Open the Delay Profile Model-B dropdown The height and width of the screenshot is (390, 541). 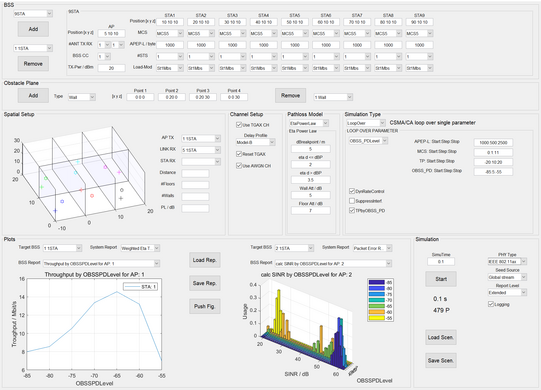point(255,142)
